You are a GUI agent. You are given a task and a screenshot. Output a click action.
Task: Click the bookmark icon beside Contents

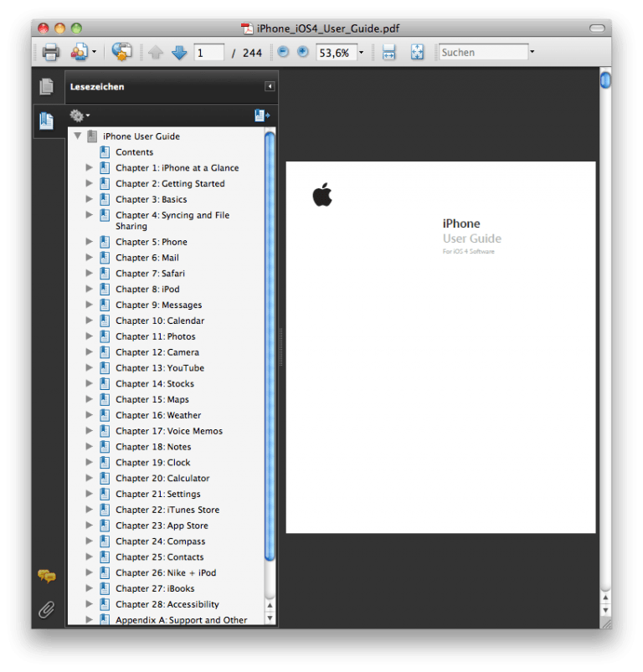(x=105, y=152)
